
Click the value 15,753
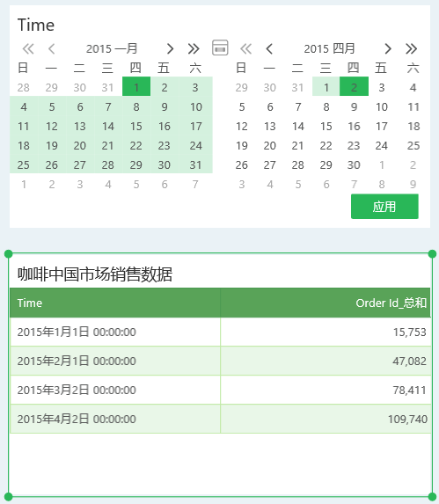point(410,332)
